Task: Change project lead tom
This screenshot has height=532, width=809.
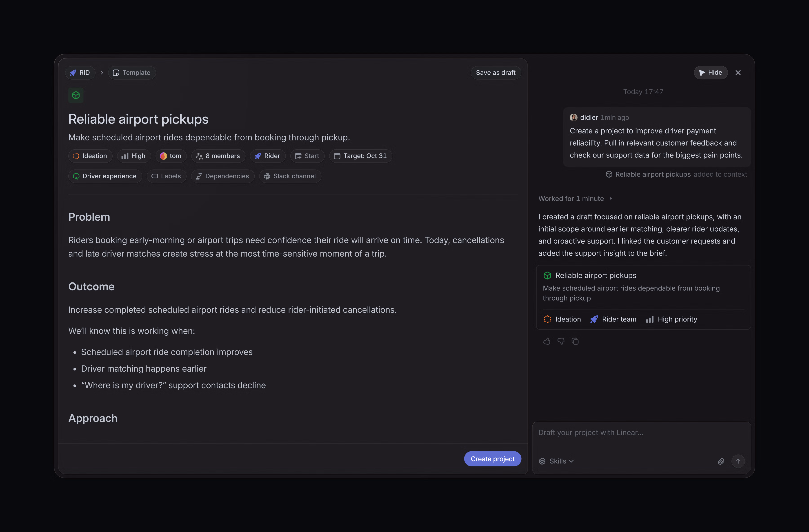Action: [171, 156]
